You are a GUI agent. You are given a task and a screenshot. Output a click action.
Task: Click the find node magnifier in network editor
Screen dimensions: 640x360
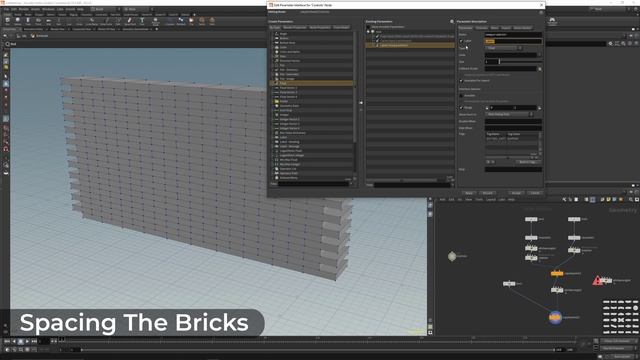(x=631, y=200)
